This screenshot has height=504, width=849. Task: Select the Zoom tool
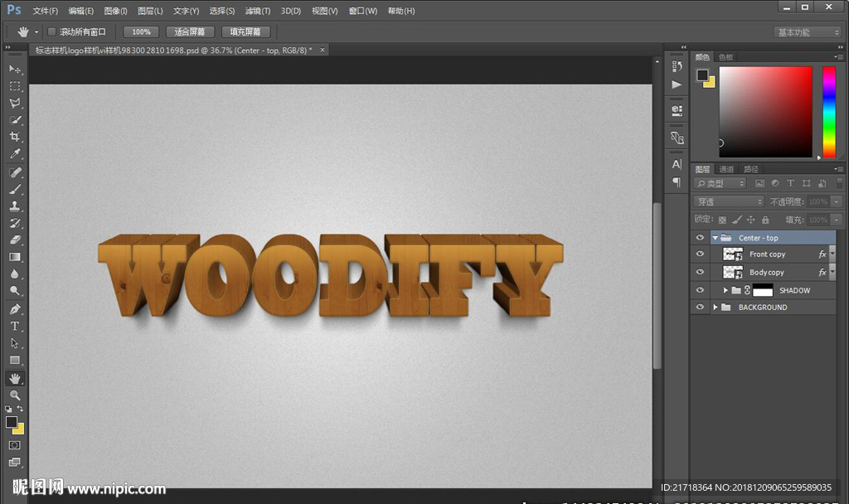(x=15, y=395)
